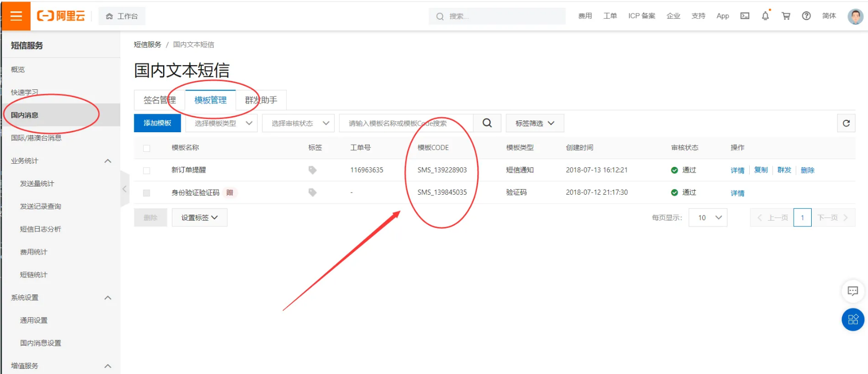
Task: Switch to the 签名管理 tab
Action: 160,100
